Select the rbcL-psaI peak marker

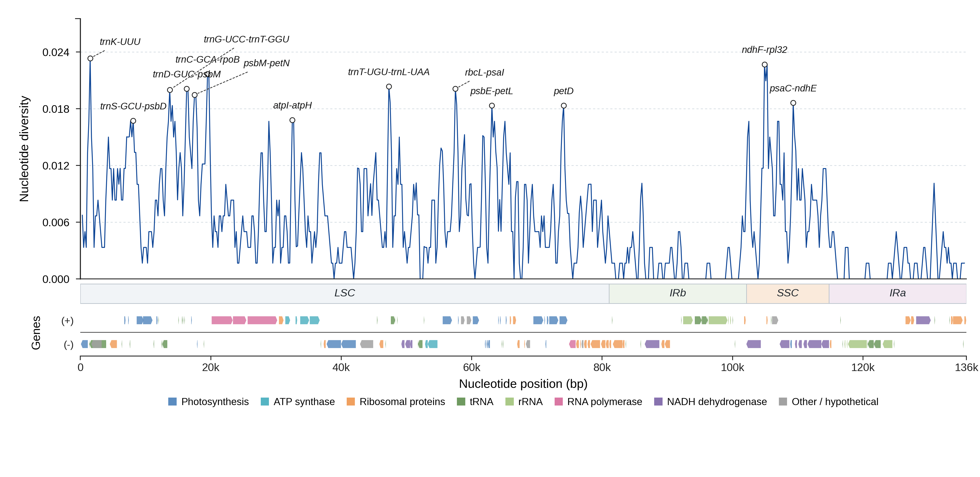pyautogui.click(x=455, y=89)
